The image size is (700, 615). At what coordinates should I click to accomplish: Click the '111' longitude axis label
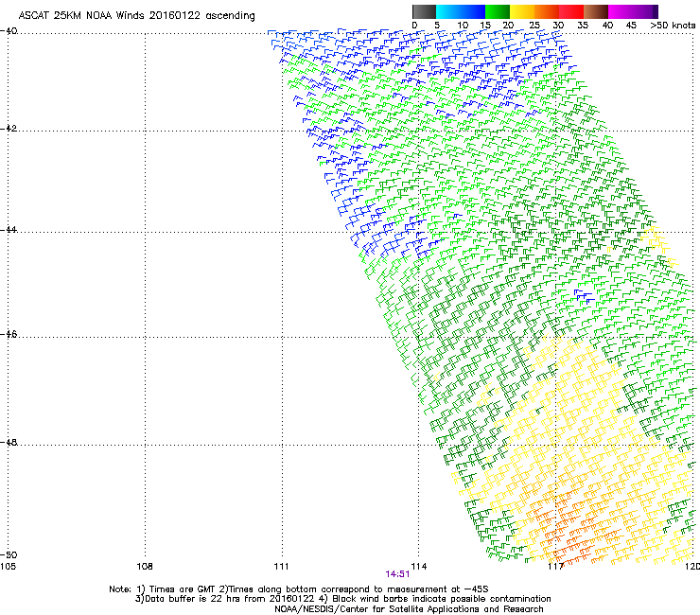click(x=281, y=567)
